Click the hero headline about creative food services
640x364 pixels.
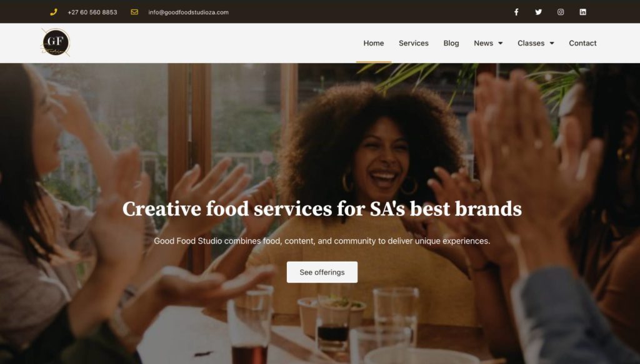click(x=322, y=209)
